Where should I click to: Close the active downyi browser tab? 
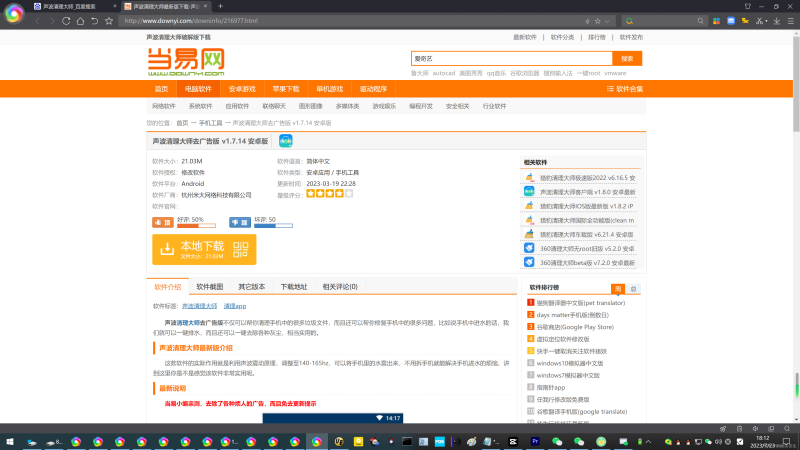coord(205,6)
